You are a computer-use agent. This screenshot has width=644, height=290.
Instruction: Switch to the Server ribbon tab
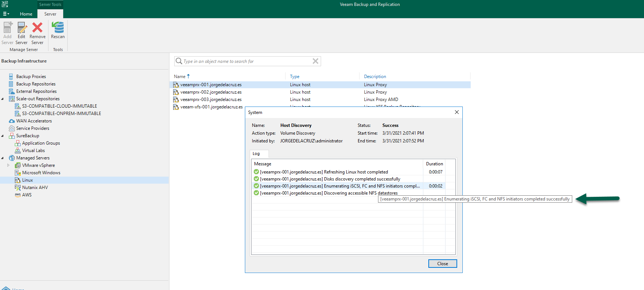[x=50, y=14]
